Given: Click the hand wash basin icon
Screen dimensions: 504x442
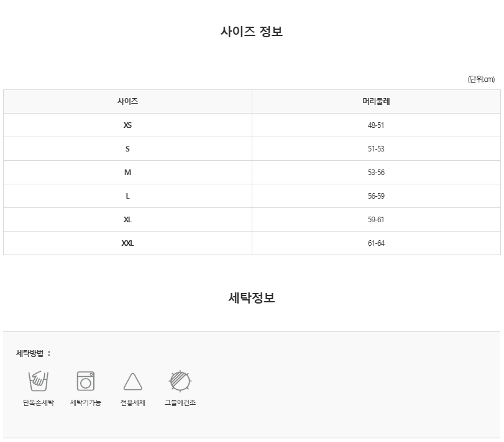Looking at the screenshot, I should click(x=39, y=381).
